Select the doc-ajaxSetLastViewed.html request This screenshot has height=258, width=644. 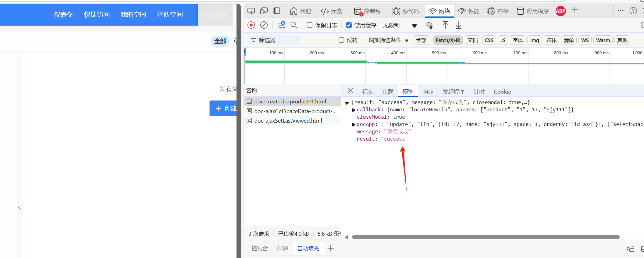288,121
